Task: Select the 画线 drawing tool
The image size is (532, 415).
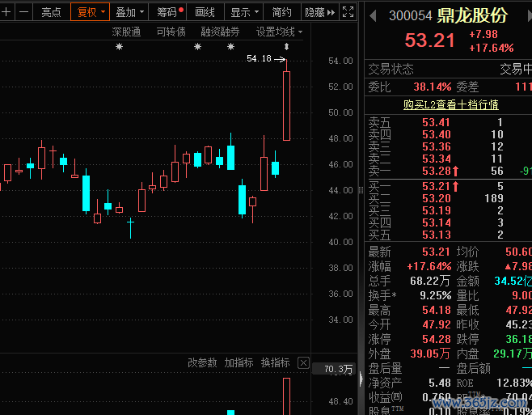Action: point(205,12)
